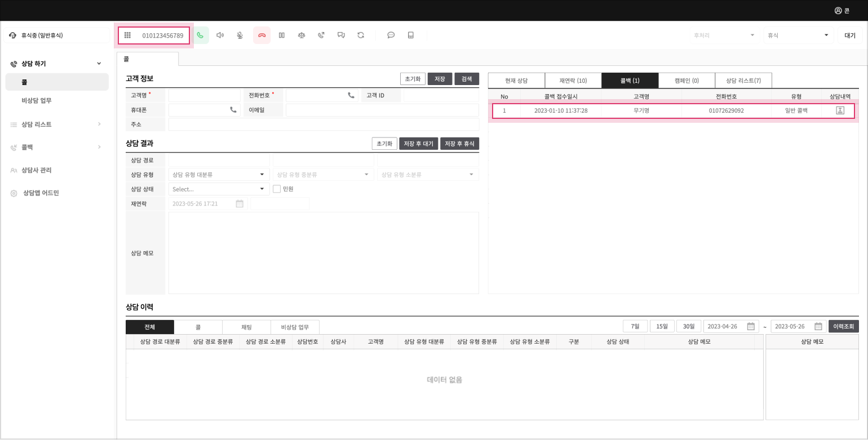Click the green call button

[x=200, y=35]
